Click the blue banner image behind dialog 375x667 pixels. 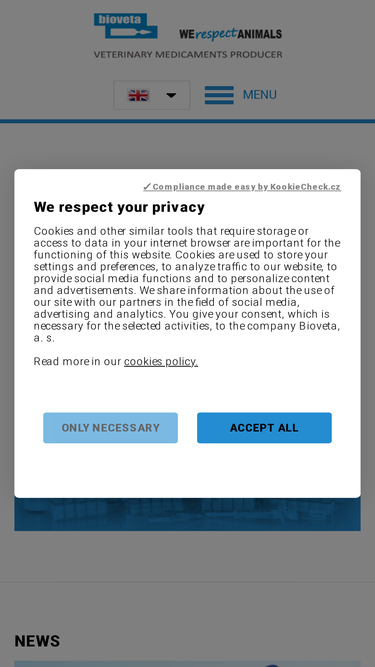pos(188,514)
